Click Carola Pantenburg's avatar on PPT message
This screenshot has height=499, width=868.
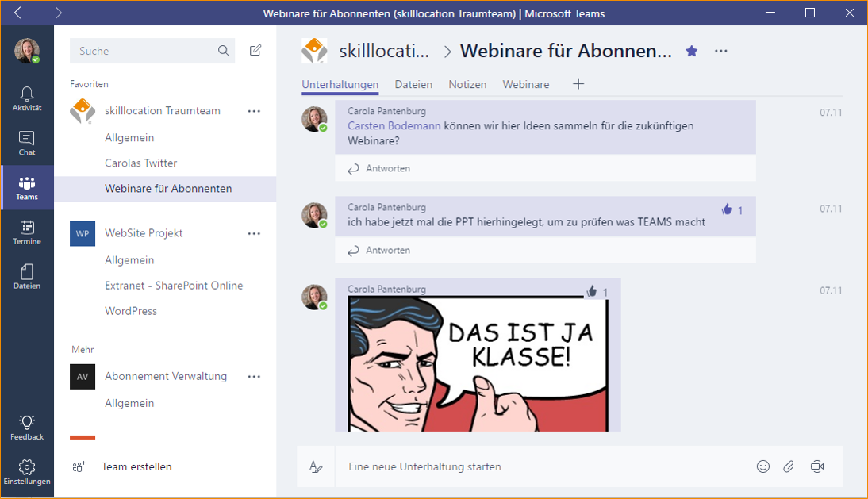coord(314,215)
